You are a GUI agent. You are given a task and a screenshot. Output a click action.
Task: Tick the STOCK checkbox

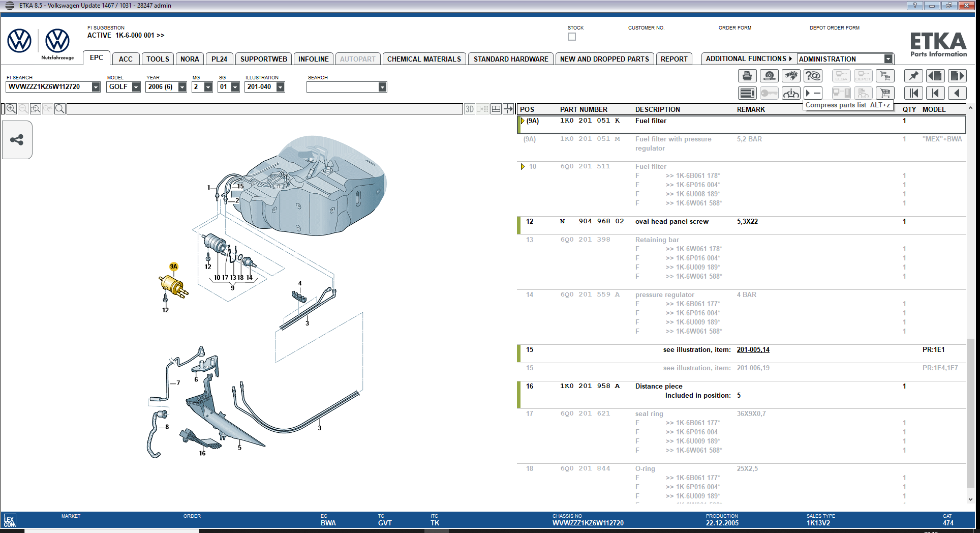click(572, 37)
